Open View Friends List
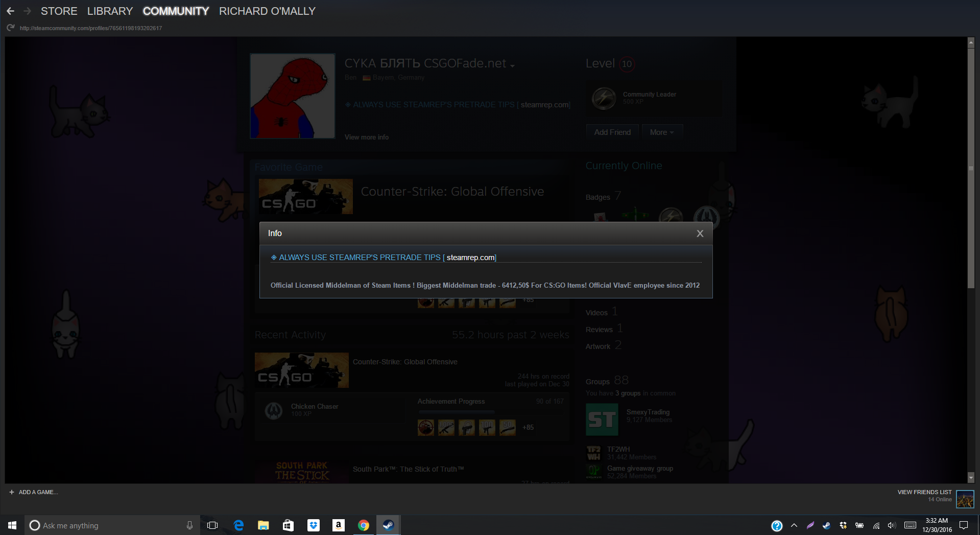This screenshot has height=535, width=980. coord(924,492)
